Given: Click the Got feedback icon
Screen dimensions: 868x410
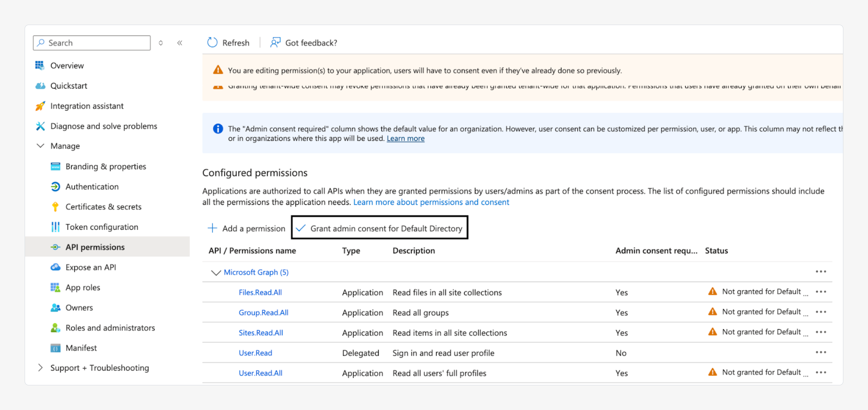Looking at the screenshot, I should point(275,43).
